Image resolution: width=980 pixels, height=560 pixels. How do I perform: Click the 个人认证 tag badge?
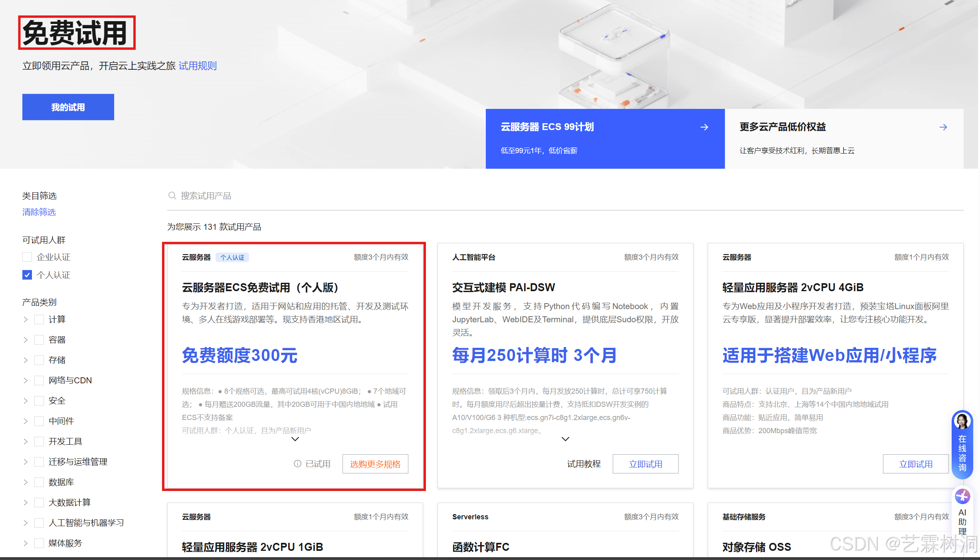232,257
